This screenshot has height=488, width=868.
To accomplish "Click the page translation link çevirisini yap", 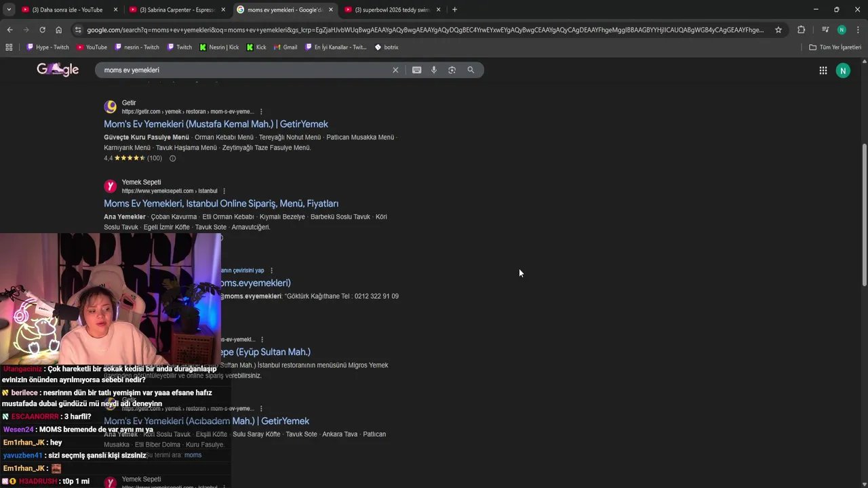I will [243, 270].
